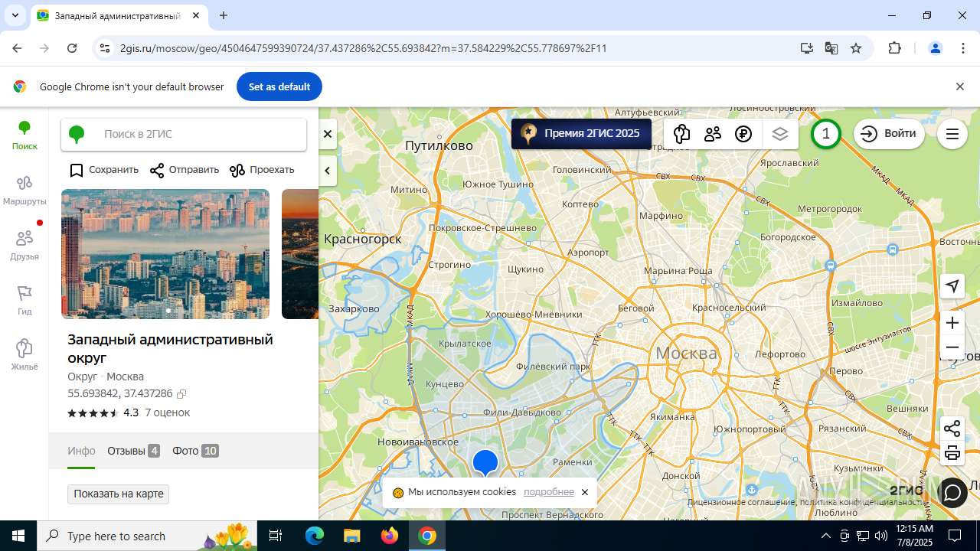Copy coordinates via copy icon
This screenshot has height=551, width=980.
pos(181,394)
